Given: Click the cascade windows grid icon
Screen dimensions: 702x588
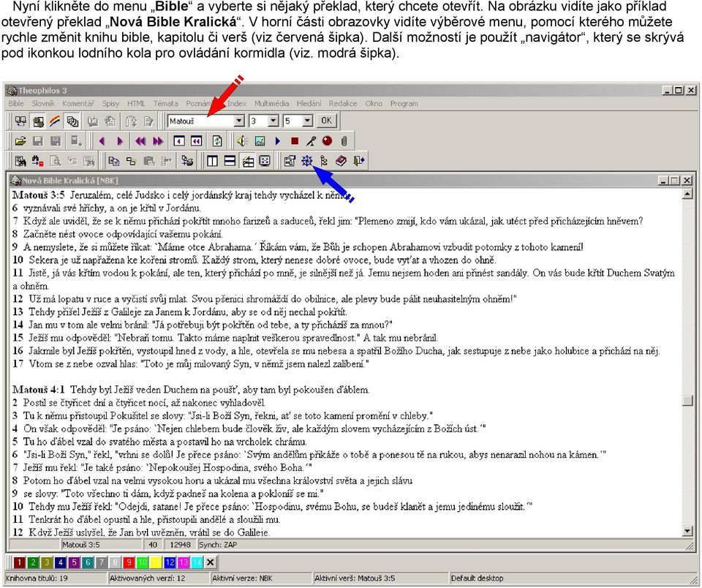Looking at the screenshot, I should click(x=248, y=161).
